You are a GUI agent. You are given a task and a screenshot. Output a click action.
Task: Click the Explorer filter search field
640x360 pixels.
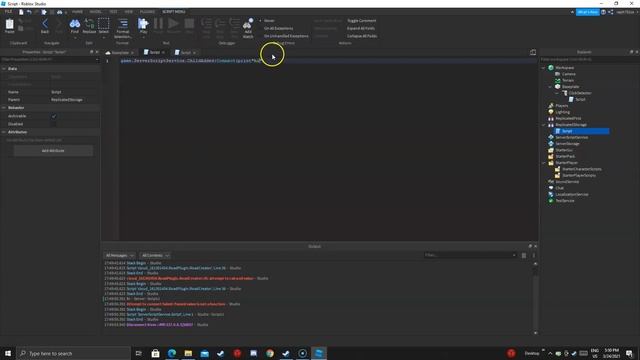(x=589, y=60)
